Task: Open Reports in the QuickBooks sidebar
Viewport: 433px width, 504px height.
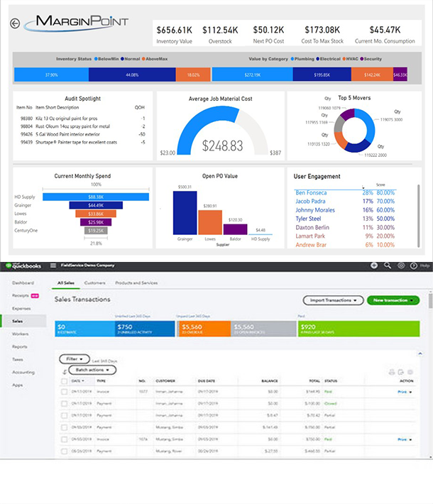Action: click(x=20, y=346)
